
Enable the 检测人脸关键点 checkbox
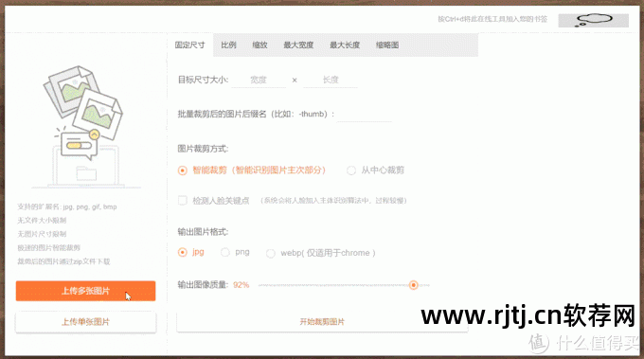(x=183, y=201)
